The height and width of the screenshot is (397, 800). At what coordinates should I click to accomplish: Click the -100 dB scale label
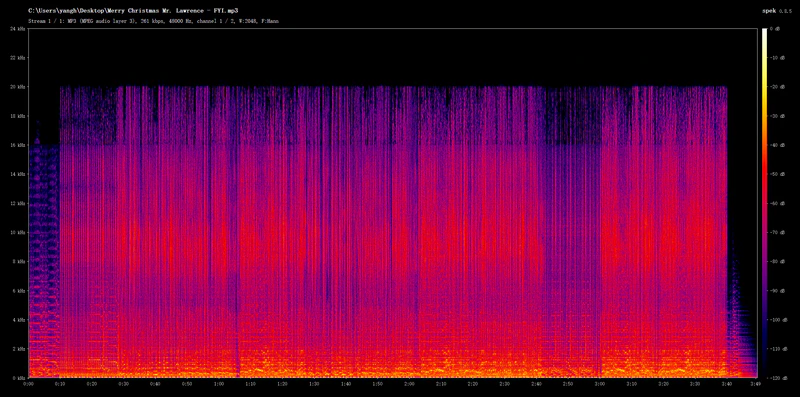click(x=779, y=319)
